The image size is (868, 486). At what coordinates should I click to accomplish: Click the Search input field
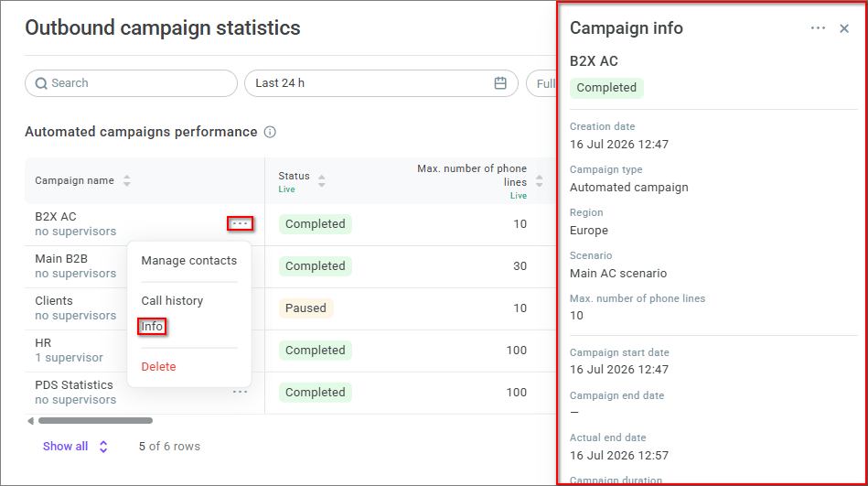coord(131,83)
